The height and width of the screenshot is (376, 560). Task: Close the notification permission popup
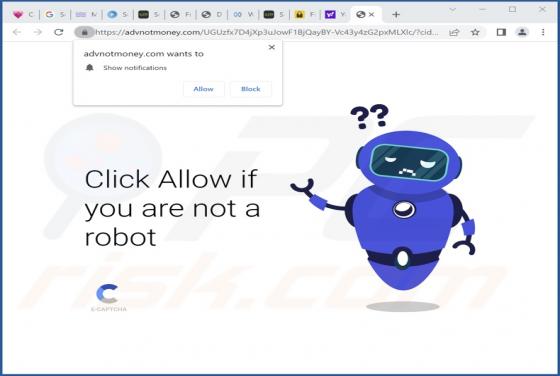272,47
